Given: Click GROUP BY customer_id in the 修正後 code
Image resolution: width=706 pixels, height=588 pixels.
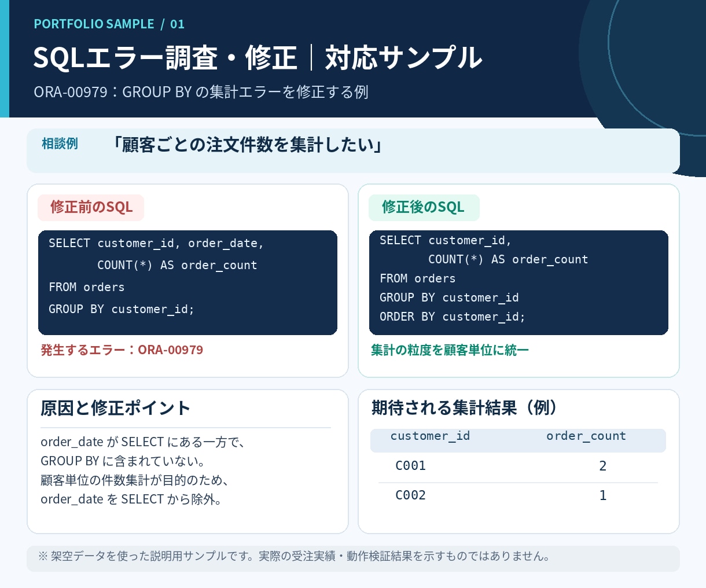Looking at the screenshot, I should pyautogui.click(x=449, y=297).
